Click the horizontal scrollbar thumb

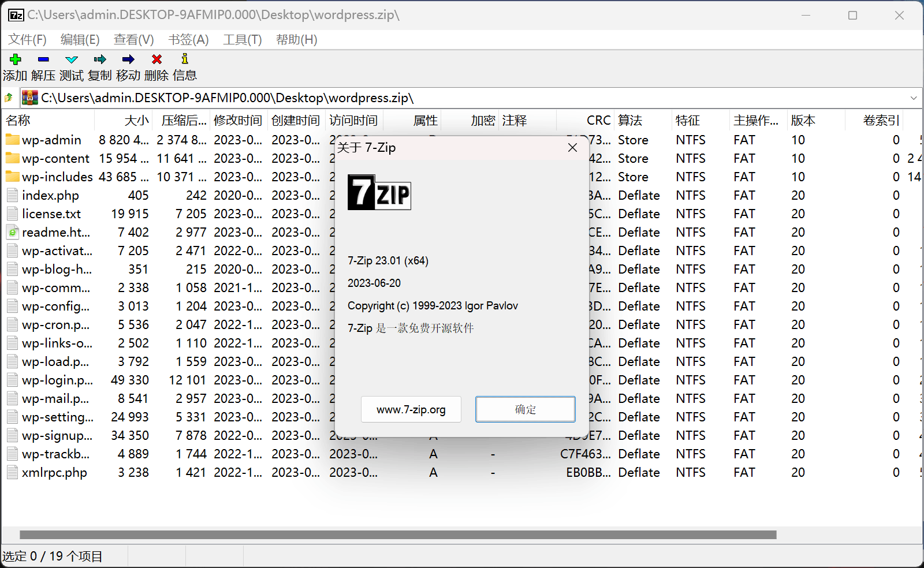(398, 535)
